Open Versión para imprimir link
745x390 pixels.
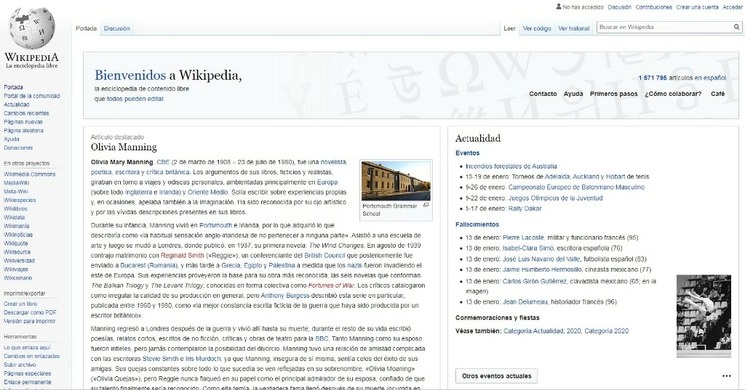[29, 322]
